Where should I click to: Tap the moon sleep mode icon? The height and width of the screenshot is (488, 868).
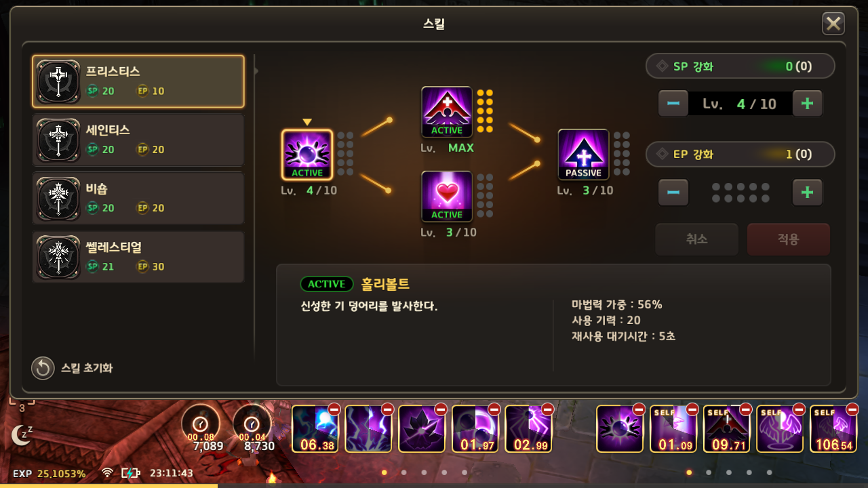click(x=21, y=434)
